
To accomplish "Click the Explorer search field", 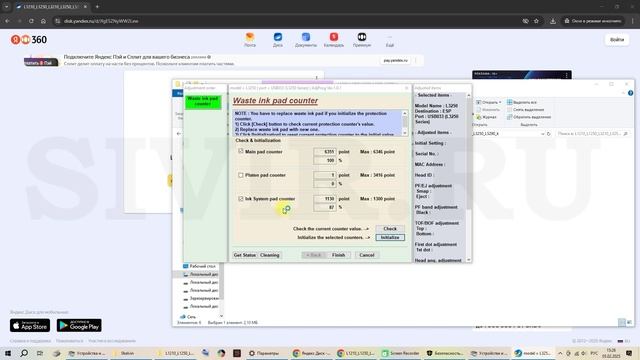I will coord(593,134).
